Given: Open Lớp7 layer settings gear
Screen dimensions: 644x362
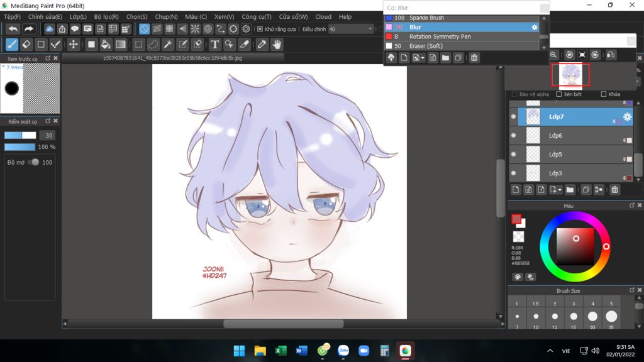Looking at the screenshot, I should 627,116.
